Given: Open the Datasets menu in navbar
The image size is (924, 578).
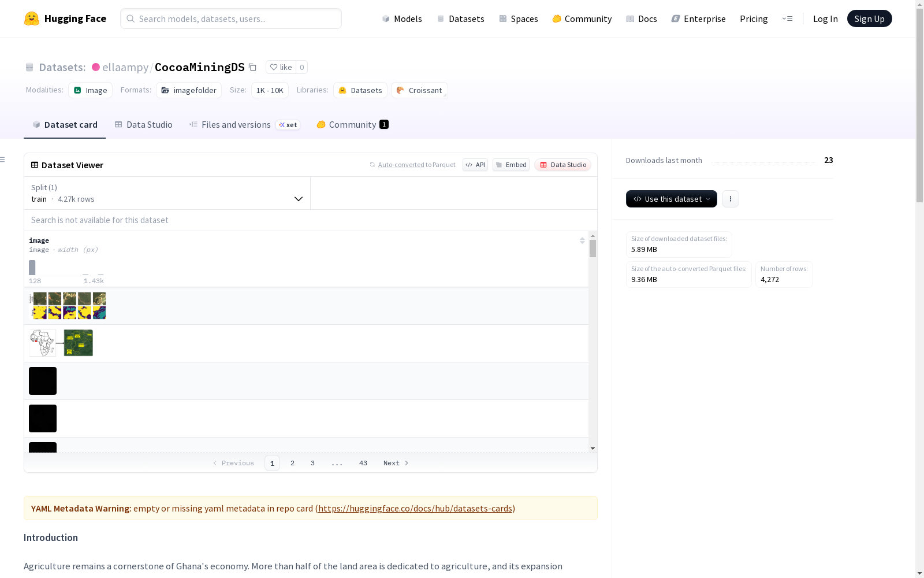Looking at the screenshot, I should pos(460,18).
